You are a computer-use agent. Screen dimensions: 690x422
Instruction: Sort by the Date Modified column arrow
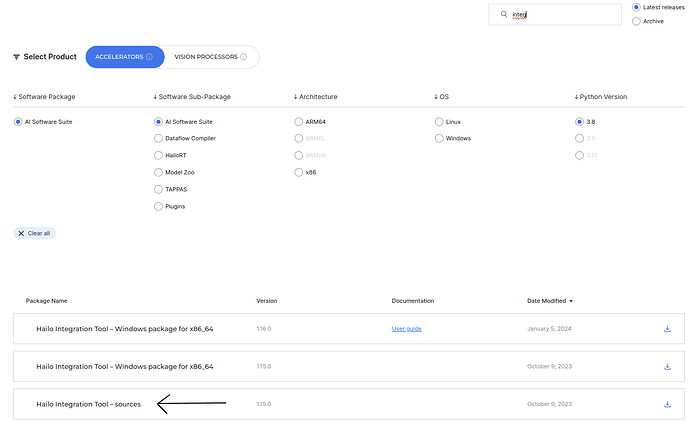[571, 300]
